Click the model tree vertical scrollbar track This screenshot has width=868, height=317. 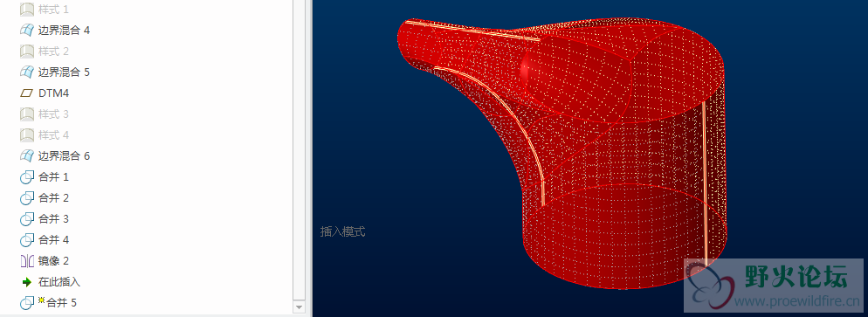click(x=299, y=149)
